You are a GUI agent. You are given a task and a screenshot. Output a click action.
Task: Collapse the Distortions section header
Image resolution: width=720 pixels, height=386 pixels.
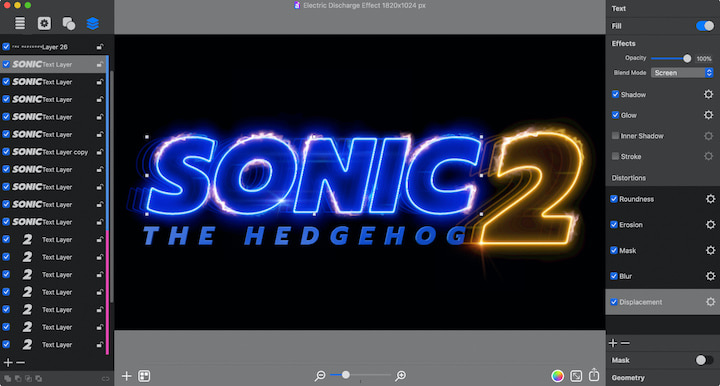pos(629,178)
